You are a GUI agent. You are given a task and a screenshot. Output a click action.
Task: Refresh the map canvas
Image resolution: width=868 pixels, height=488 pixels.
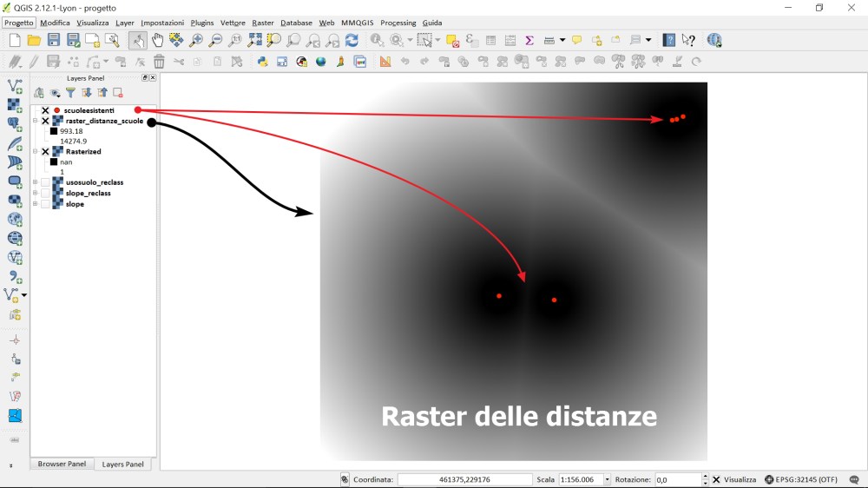click(x=352, y=40)
